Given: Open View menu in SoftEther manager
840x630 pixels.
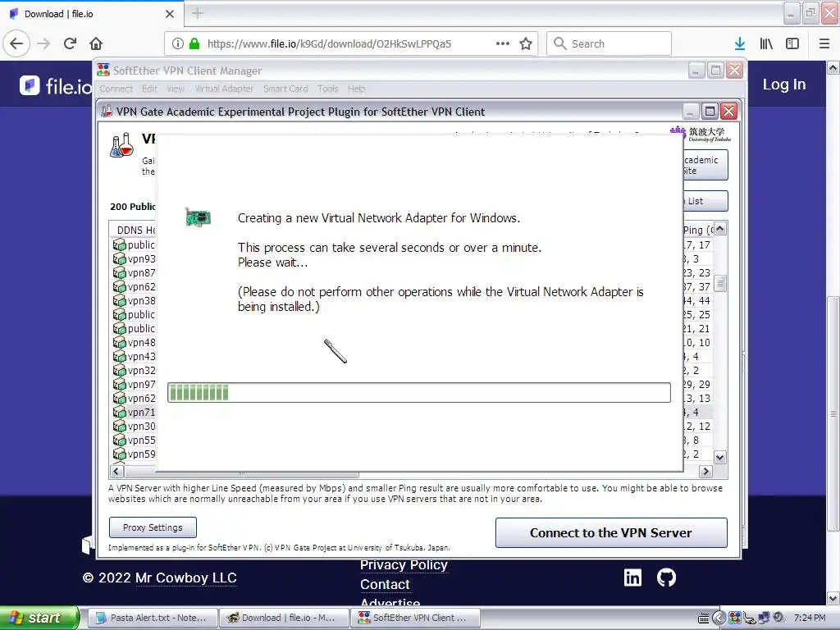Looking at the screenshot, I should (176, 89).
